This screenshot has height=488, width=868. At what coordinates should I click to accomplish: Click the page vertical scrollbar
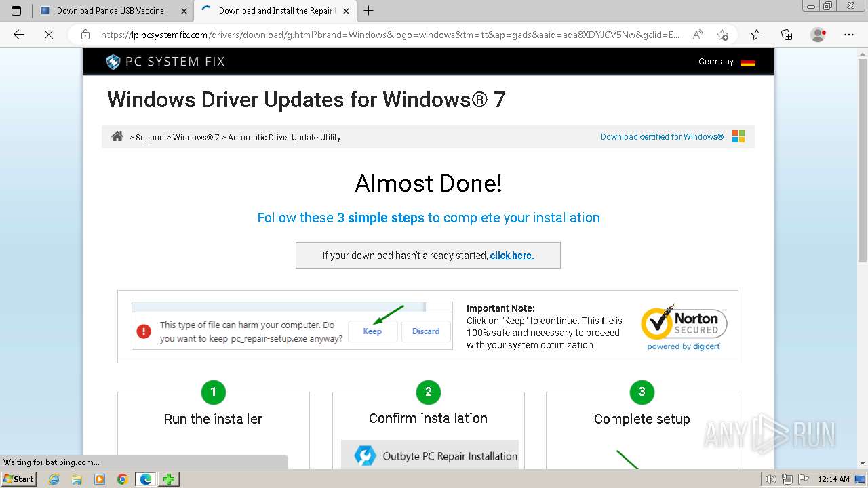click(863, 161)
